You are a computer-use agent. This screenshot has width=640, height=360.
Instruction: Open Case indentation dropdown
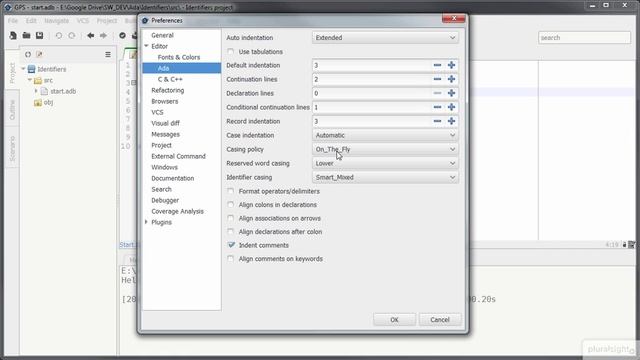click(x=385, y=135)
